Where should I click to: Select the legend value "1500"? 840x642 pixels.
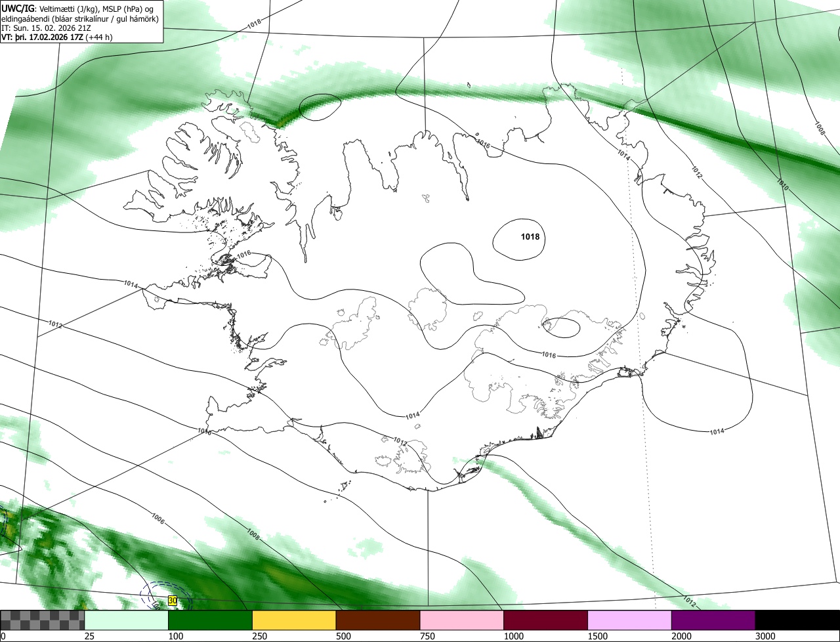coord(598,636)
